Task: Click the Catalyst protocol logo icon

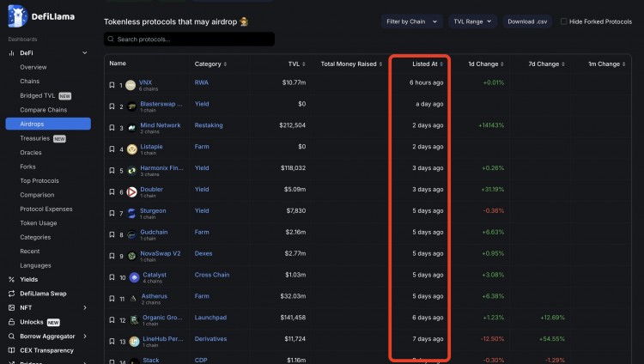Action: pos(131,277)
